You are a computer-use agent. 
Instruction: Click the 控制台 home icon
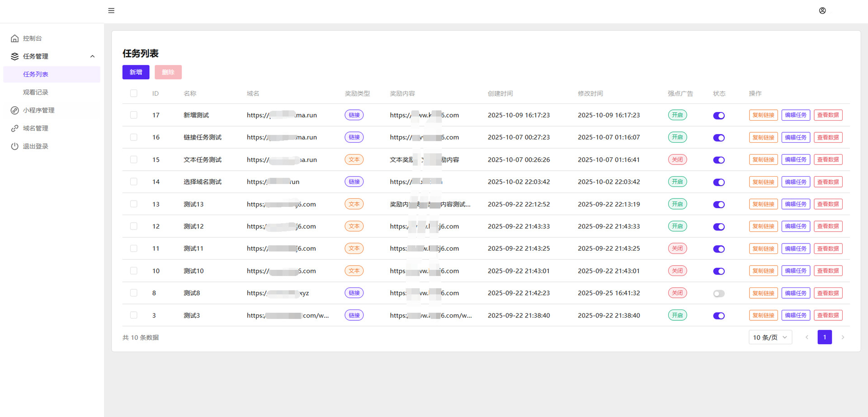pos(15,38)
